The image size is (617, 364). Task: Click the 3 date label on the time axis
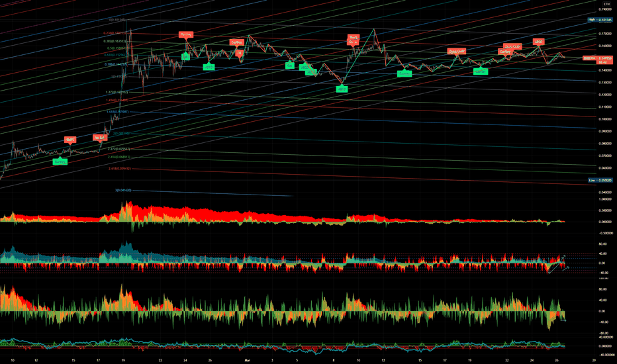point(272,360)
